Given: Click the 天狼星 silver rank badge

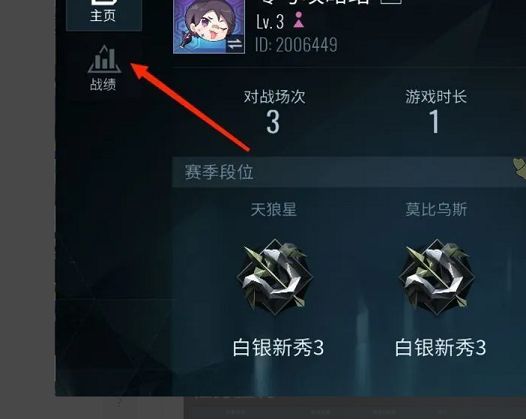Looking at the screenshot, I should point(275,277).
